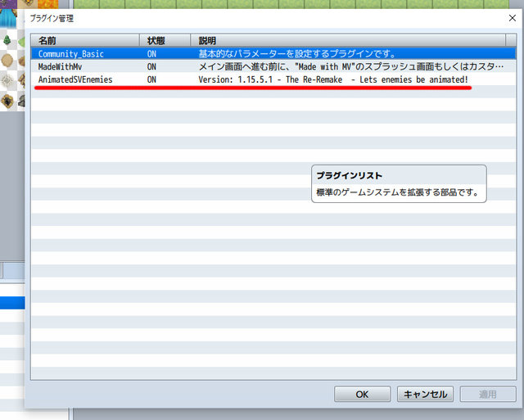
Task: Select the AnimatedSVEnemies plugin name
Action: (75, 79)
